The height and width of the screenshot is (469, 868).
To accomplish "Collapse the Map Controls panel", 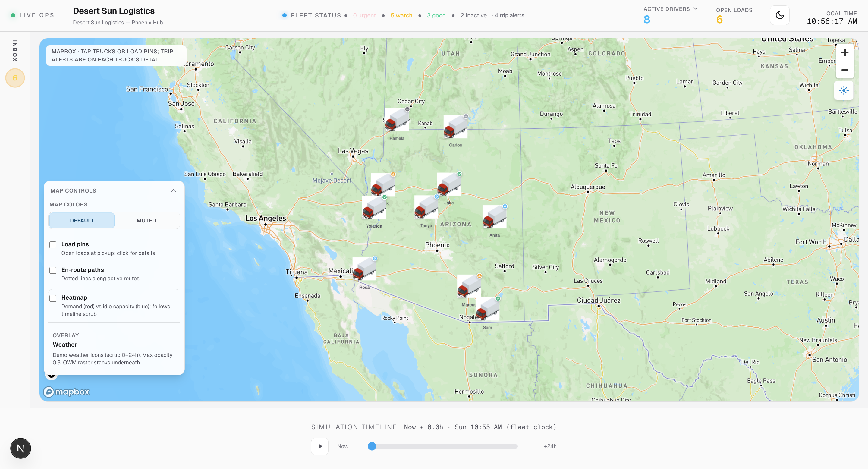I will (x=174, y=191).
